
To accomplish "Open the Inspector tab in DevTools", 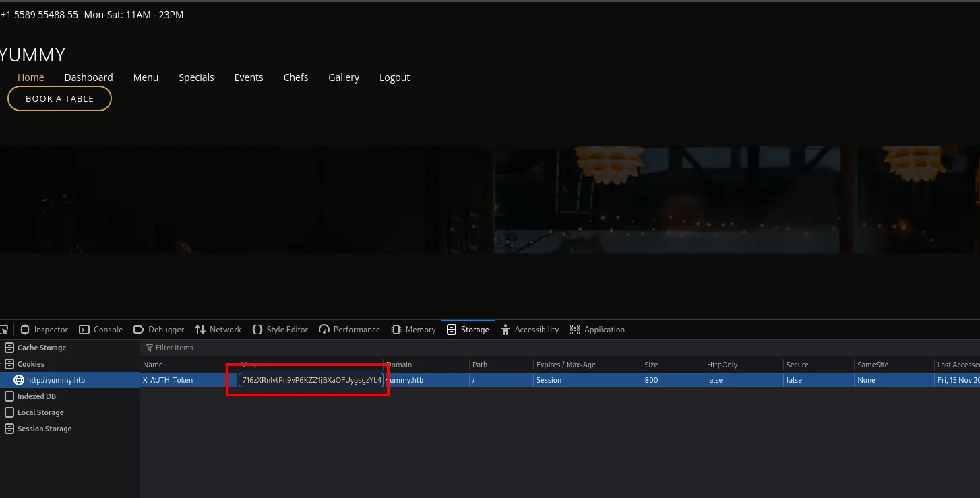I will click(x=44, y=330).
